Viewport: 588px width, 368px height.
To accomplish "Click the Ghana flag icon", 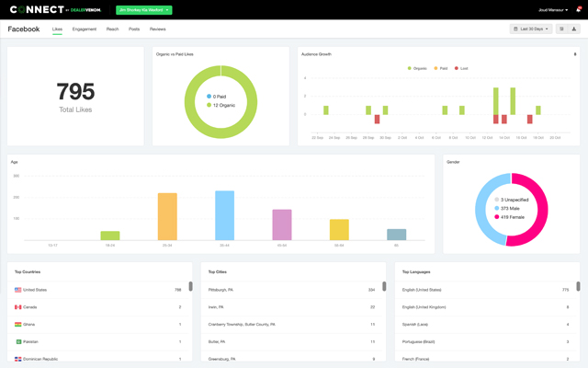I will pos(18,325).
